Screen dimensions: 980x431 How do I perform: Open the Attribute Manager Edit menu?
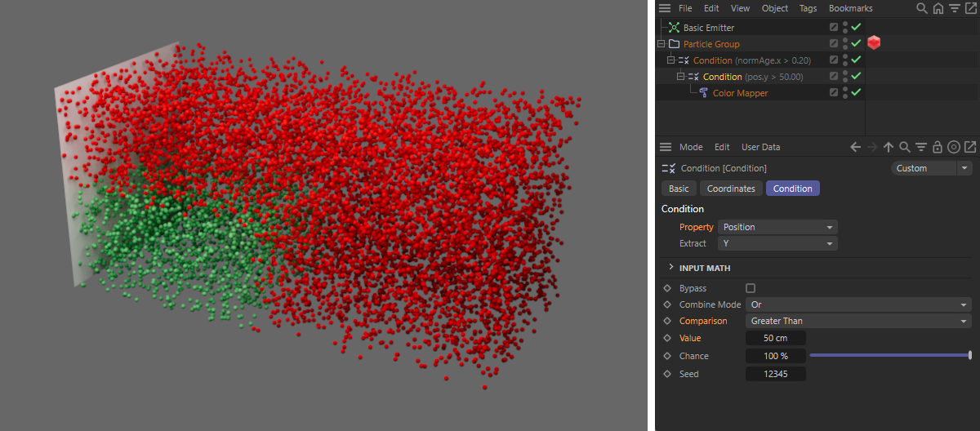tap(722, 147)
